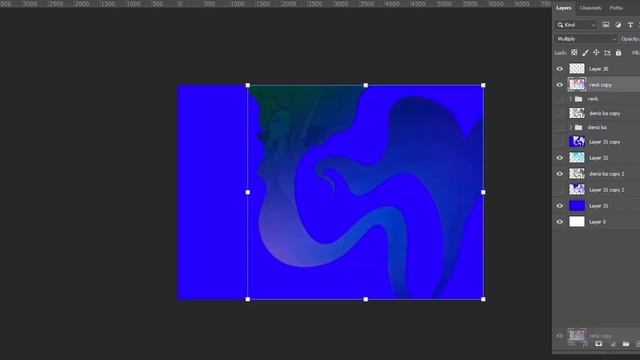640x360 pixels.
Task: Switch to the Channels tab
Action: pyautogui.click(x=590, y=8)
